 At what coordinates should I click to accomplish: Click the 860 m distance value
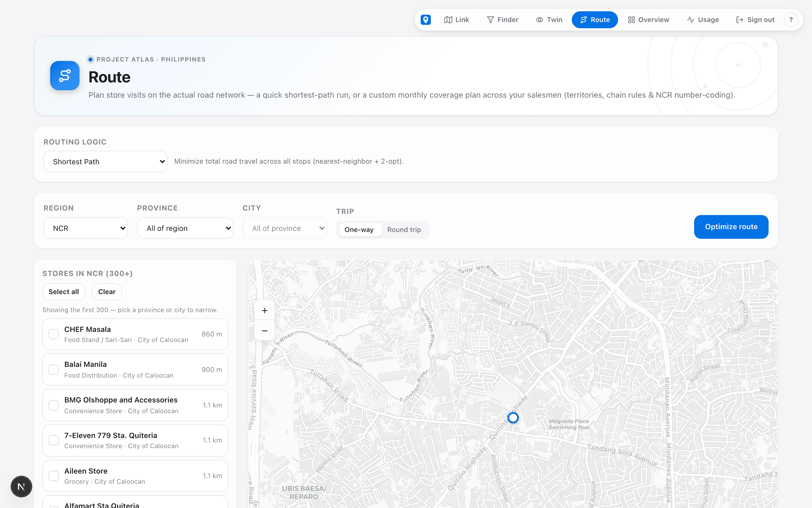pos(212,334)
